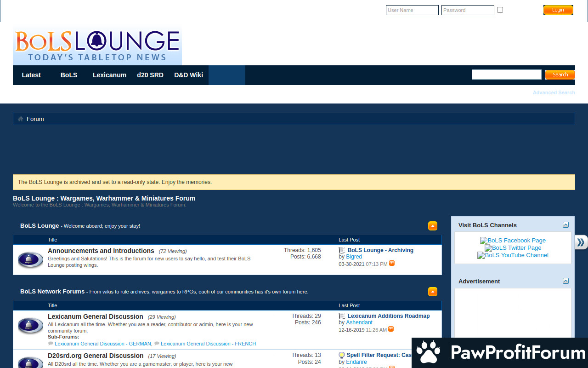Screen dimensions: 588x368
Task: Focus the forum search text box
Action: (x=507, y=75)
